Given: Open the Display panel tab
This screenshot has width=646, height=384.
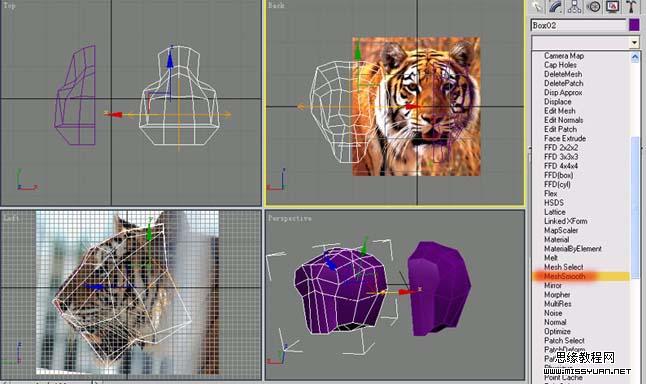Looking at the screenshot, I should coord(612,6).
